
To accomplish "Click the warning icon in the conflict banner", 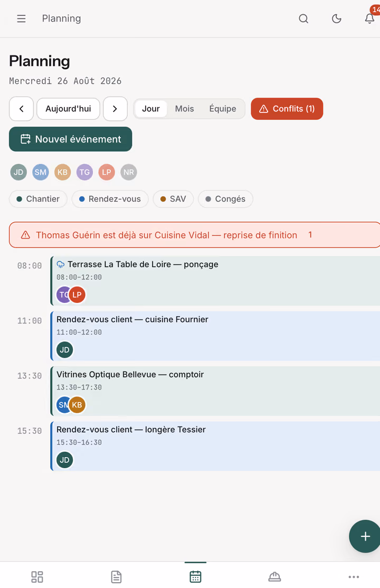I will coord(25,235).
